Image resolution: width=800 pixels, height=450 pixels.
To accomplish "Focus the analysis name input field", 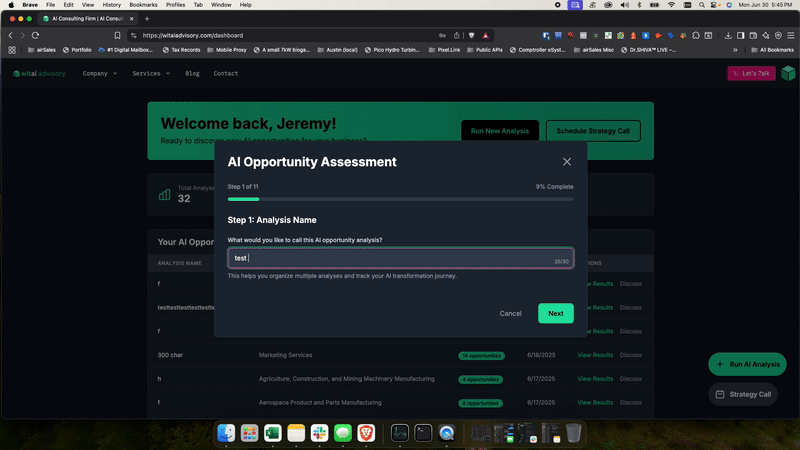I will coord(401,258).
